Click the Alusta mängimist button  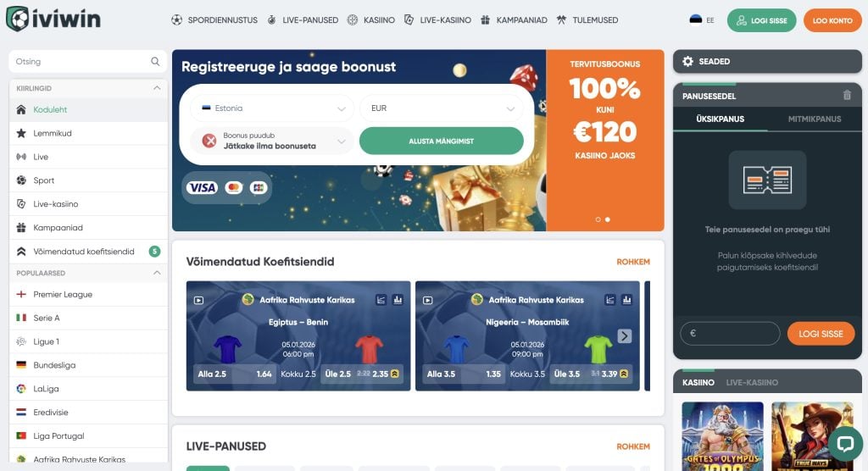[441, 141]
